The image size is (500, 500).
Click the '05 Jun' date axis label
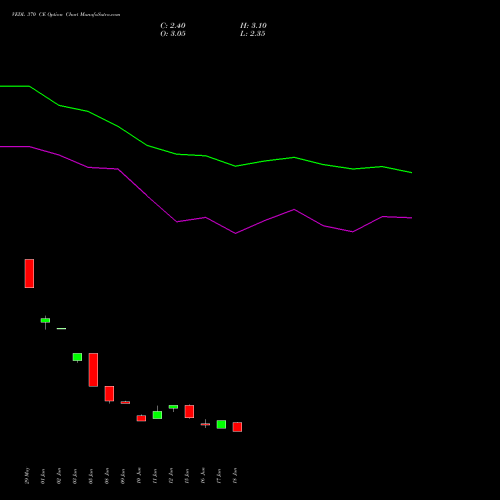(x=91, y=476)
